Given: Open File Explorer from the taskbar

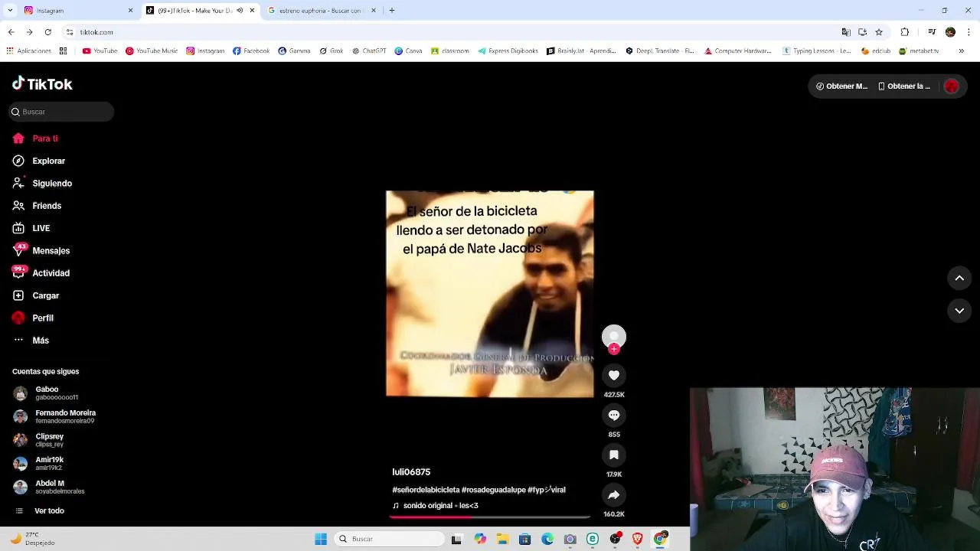Looking at the screenshot, I should tap(502, 539).
